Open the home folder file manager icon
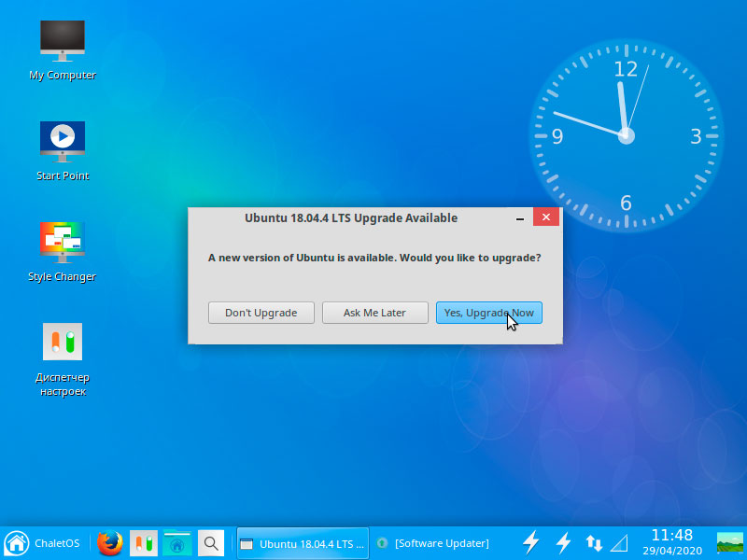The height and width of the screenshot is (560, 747). click(176, 542)
